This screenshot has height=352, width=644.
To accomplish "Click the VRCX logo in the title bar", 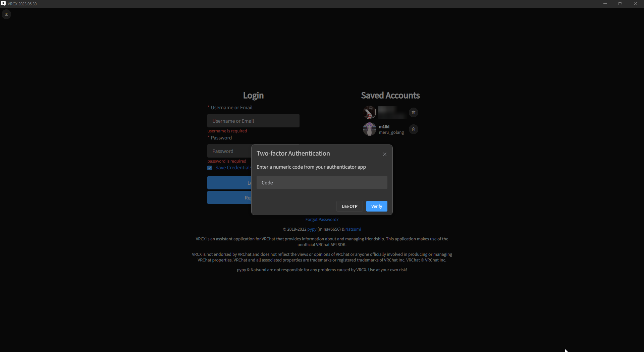I will click(x=3, y=4).
